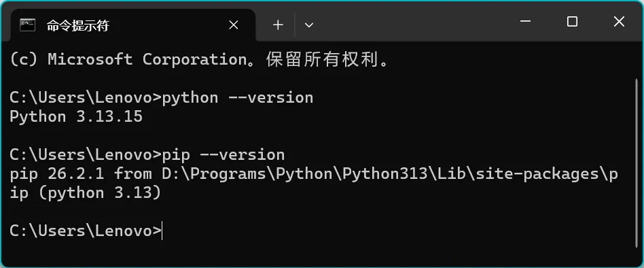The width and height of the screenshot is (644, 268).
Task: Click the D:\Programs\Python\Python313 path text
Action: click(x=295, y=174)
